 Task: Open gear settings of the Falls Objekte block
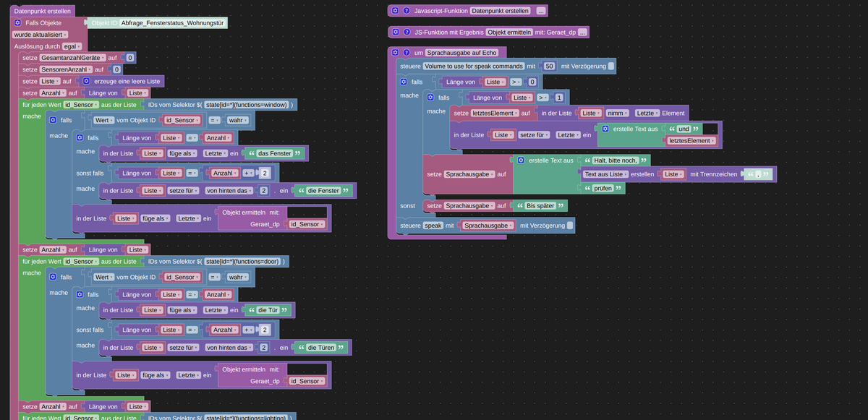(x=18, y=23)
